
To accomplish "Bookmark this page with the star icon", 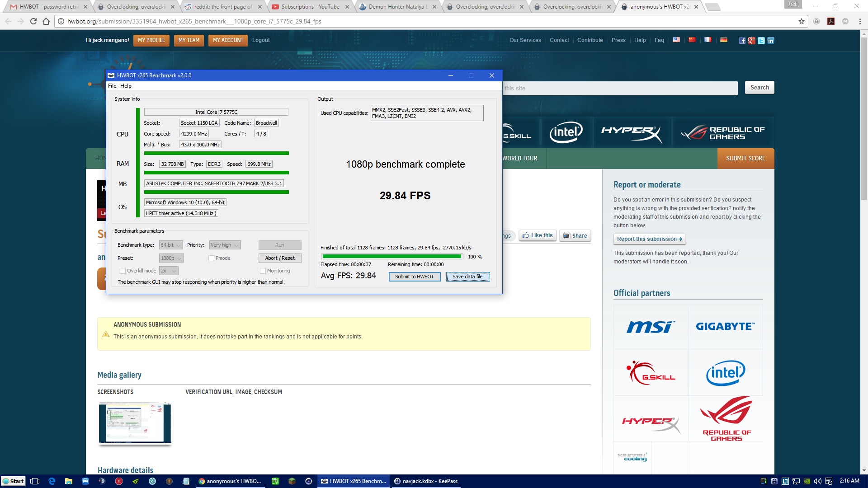I will (x=802, y=21).
